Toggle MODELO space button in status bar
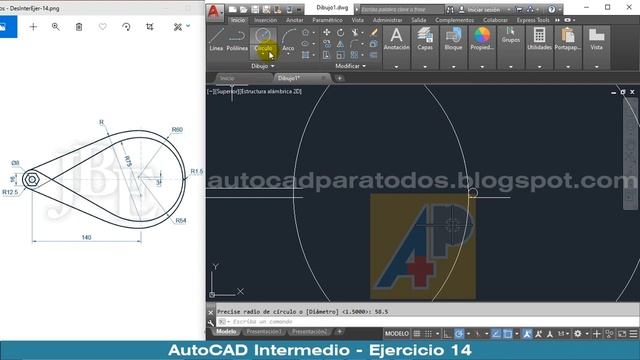640x360 pixels. tap(397, 334)
